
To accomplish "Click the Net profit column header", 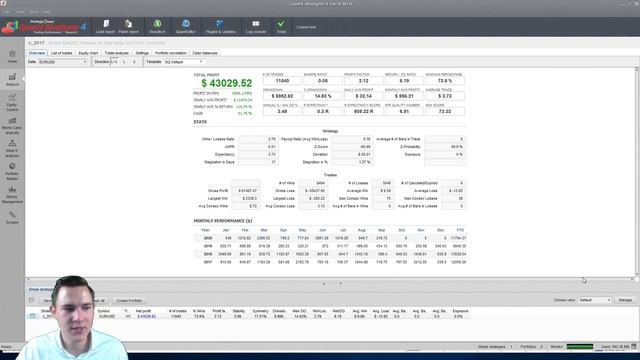I will [143, 311].
